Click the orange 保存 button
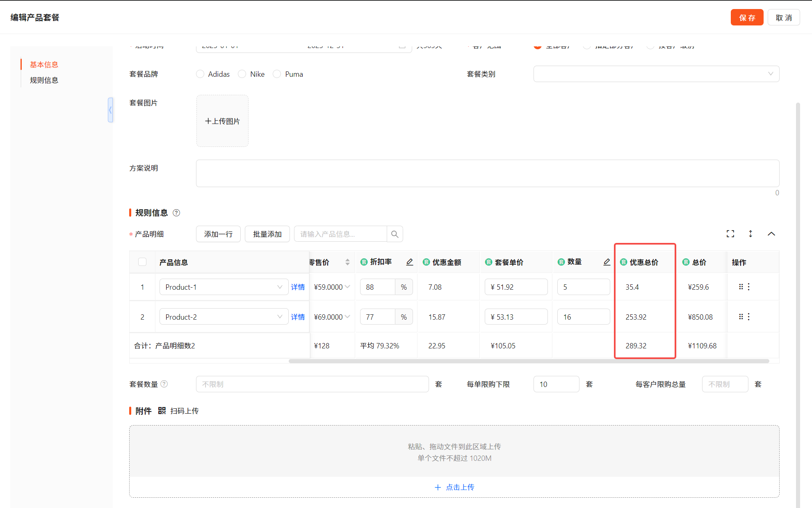The height and width of the screenshot is (508, 812). coord(746,18)
